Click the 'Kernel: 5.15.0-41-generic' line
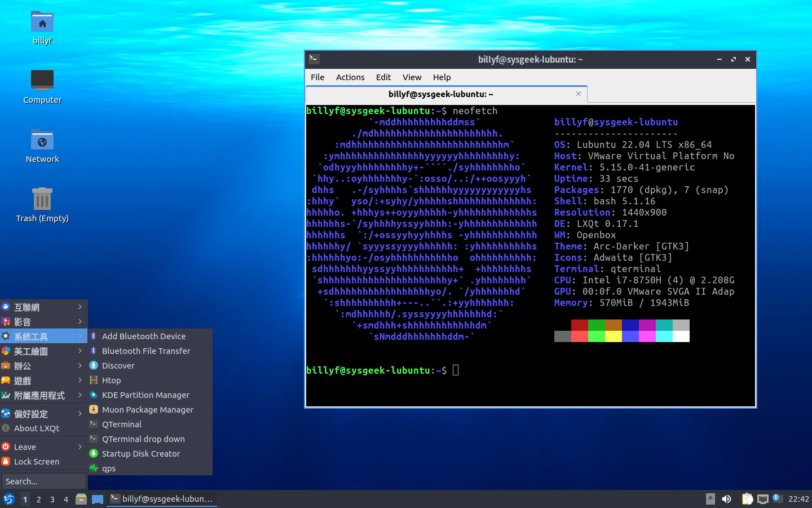Image resolution: width=812 pixels, height=508 pixels. tap(624, 167)
